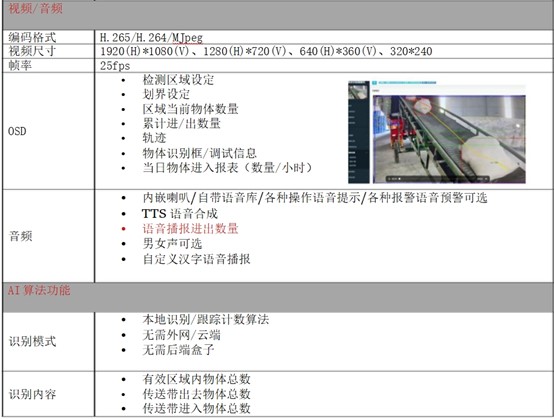Click the value 'H.265/H.264/MJpeg'
Viewport: 554px width, 419px height.
151,37
